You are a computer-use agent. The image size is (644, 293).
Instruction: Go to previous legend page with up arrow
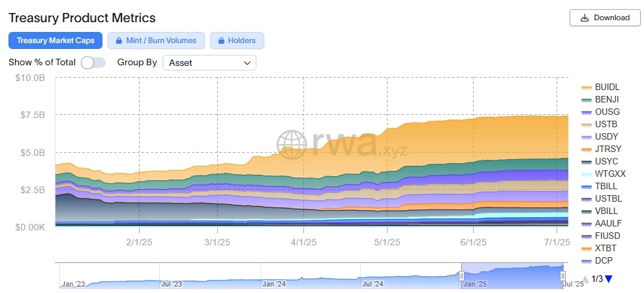(586, 279)
